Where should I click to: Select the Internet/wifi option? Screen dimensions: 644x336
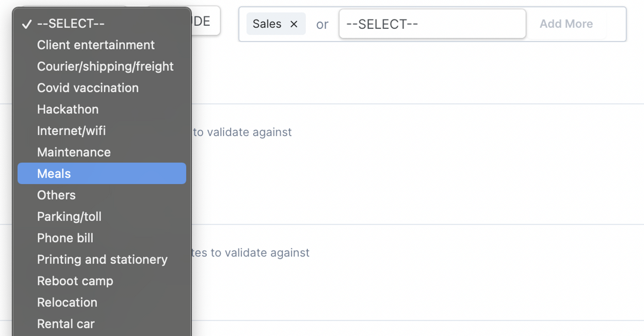[x=102, y=131]
